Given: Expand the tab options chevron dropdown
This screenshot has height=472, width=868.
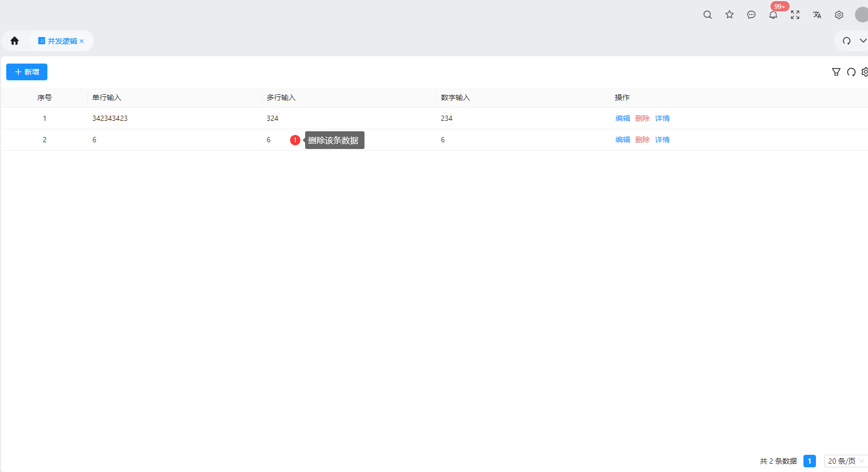Looking at the screenshot, I should (x=863, y=41).
